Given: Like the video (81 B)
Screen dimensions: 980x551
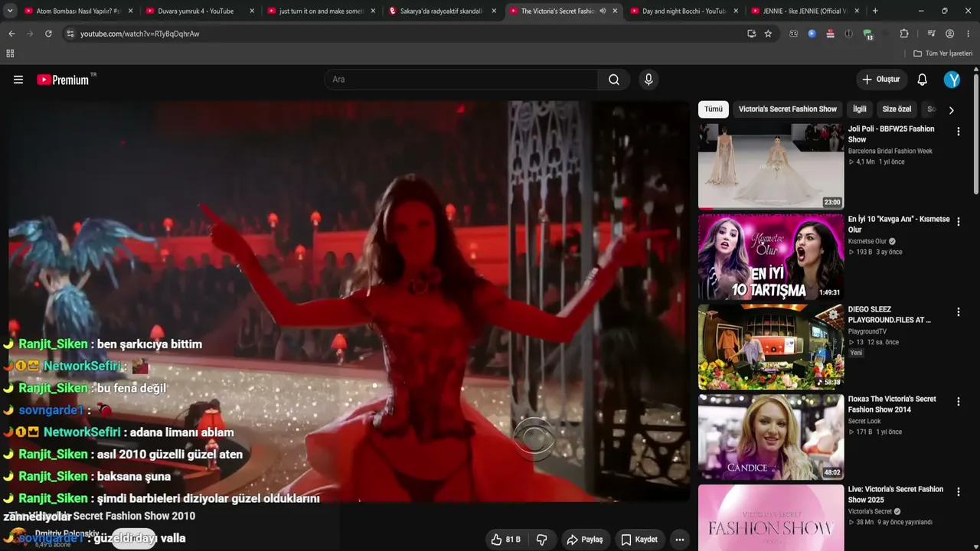Looking at the screenshot, I should pyautogui.click(x=506, y=540).
